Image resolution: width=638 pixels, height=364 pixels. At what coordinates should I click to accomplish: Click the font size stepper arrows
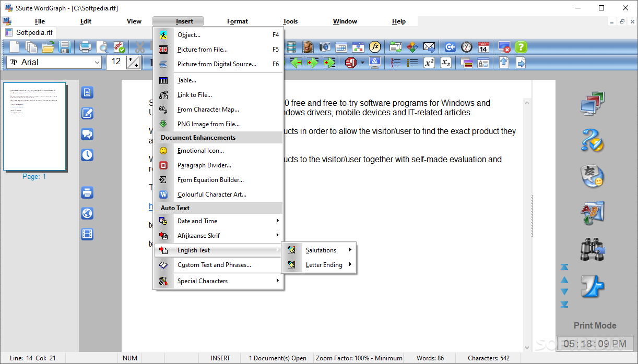coord(134,63)
